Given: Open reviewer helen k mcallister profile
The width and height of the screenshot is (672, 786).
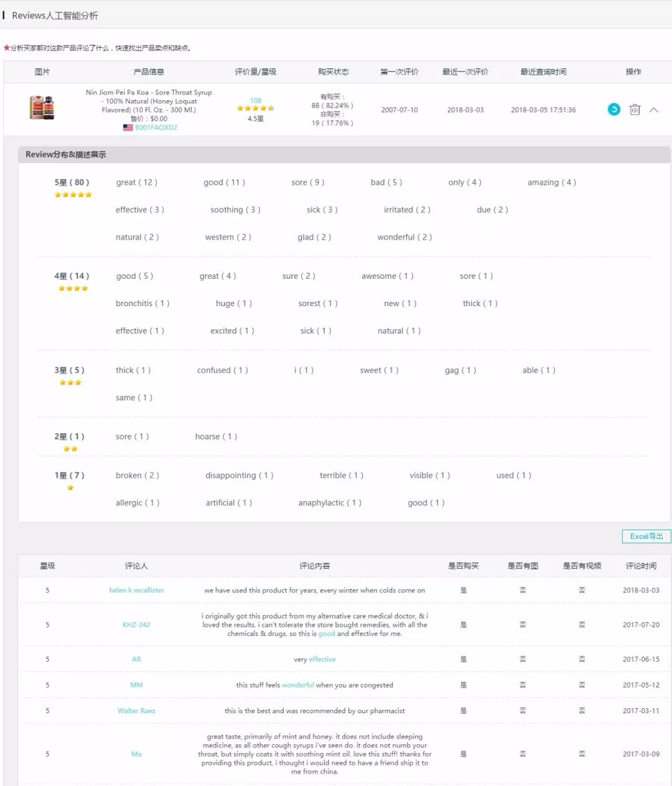Looking at the screenshot, I should [x=136, y=591].
